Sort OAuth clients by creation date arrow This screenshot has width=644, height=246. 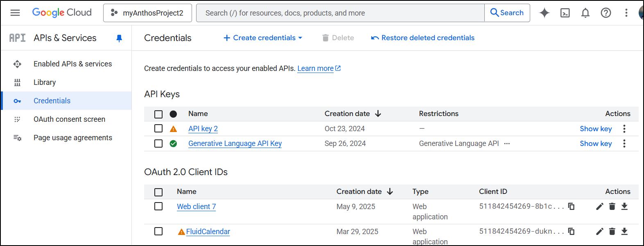(390, 191)
